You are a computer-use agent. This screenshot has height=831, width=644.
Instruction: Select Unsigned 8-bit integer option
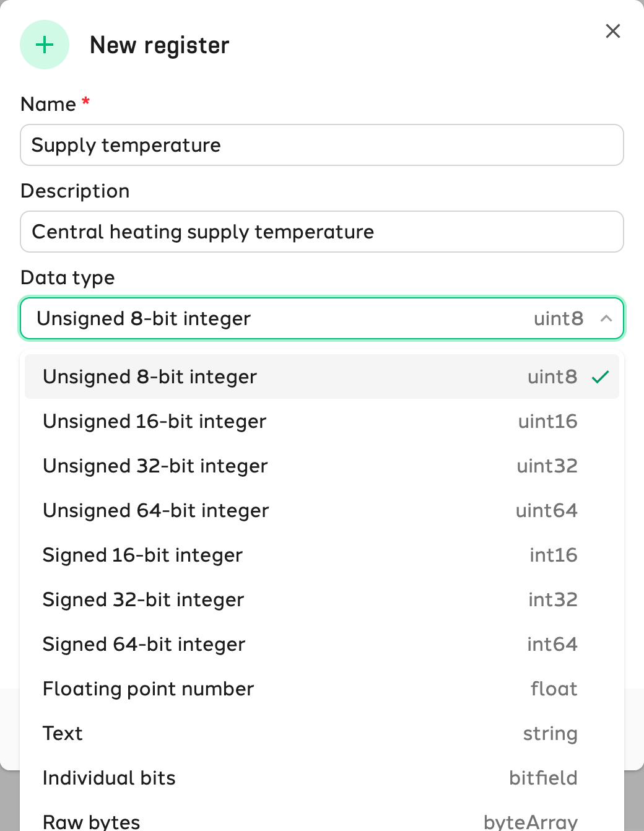click(322, 376)
